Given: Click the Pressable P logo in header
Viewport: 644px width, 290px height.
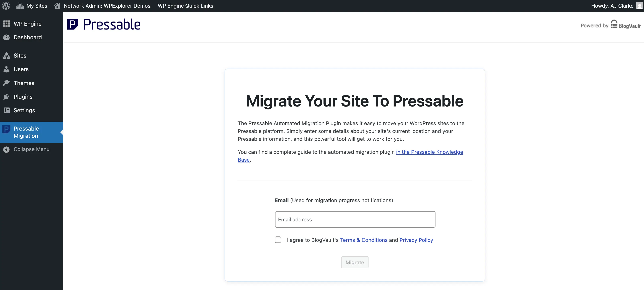Looking at the screenshot, I should [x=73, y=24].
